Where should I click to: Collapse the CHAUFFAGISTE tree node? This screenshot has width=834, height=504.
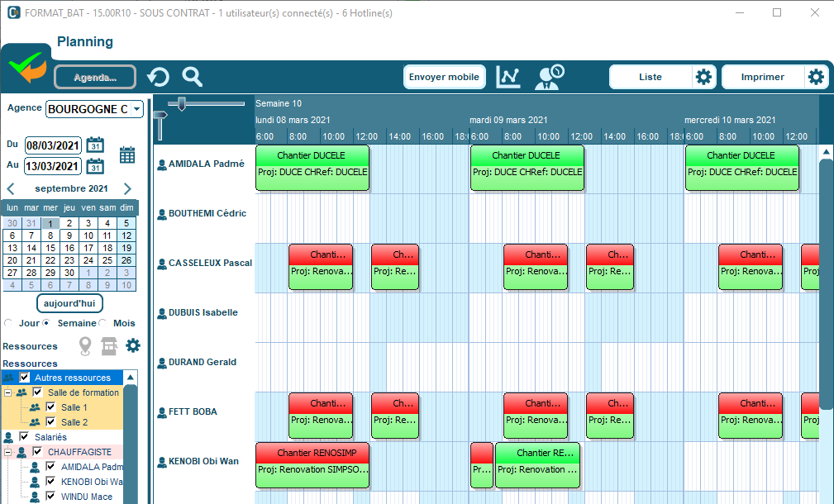(8, 452)
